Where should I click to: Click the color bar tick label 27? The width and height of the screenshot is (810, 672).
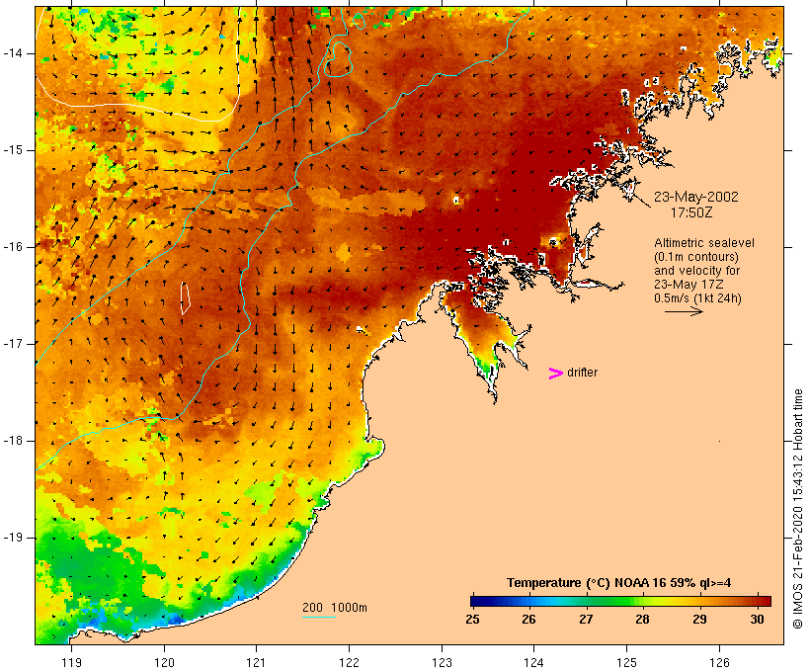[x=586, y=620]
